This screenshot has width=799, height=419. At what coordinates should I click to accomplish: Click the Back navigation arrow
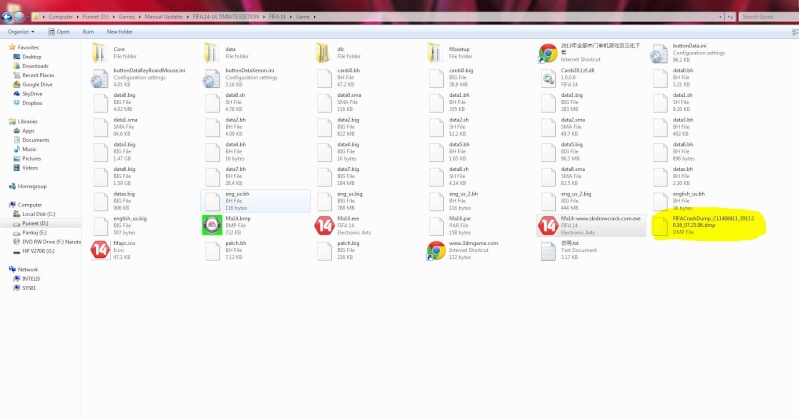point(7,17)
